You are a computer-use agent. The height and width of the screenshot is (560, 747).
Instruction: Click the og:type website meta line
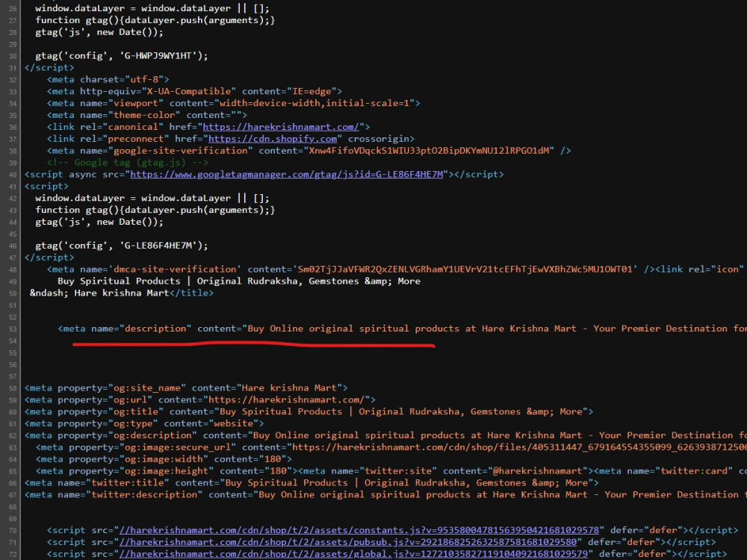(x=144, y=424)
